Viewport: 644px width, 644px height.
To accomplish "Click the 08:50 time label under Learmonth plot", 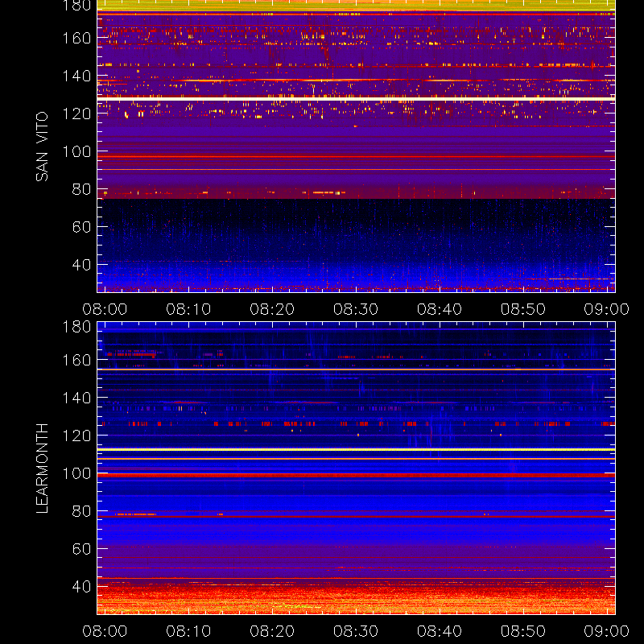I will pos(522,631).
